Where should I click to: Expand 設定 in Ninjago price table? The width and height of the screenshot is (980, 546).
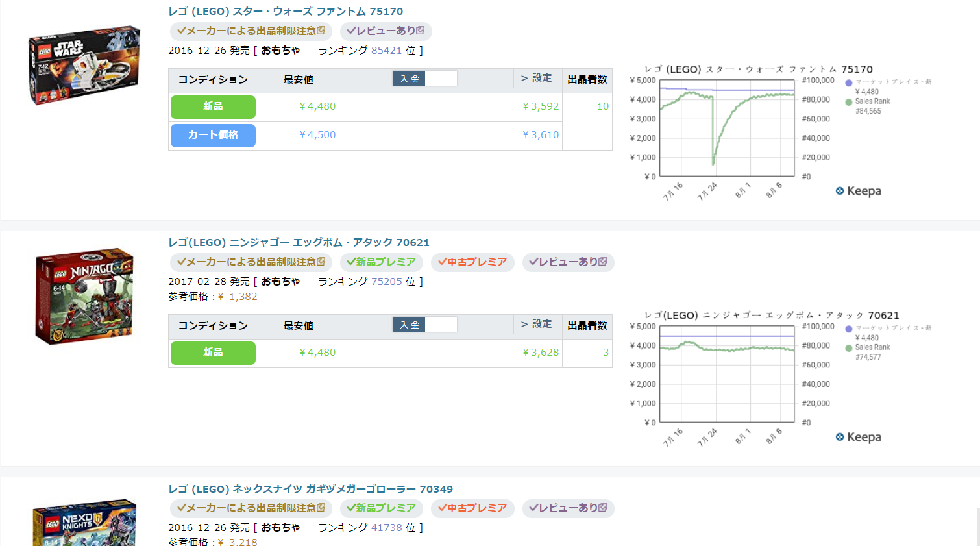536,324
